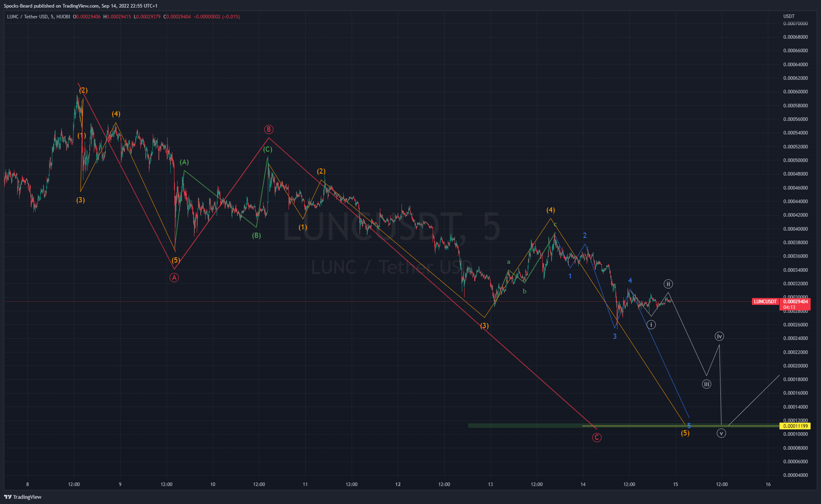Select the circled ii subwave label

point(668,284)
